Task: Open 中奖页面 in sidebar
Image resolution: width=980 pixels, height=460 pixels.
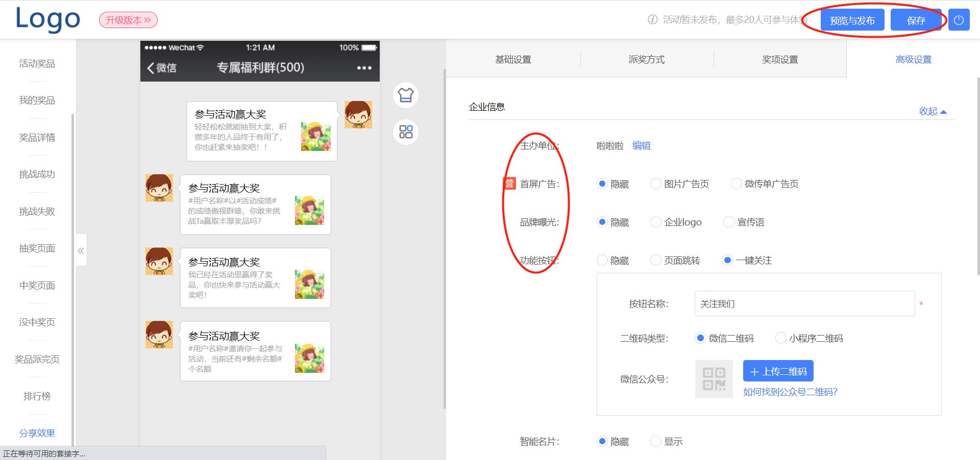Action: click(37, 285)
